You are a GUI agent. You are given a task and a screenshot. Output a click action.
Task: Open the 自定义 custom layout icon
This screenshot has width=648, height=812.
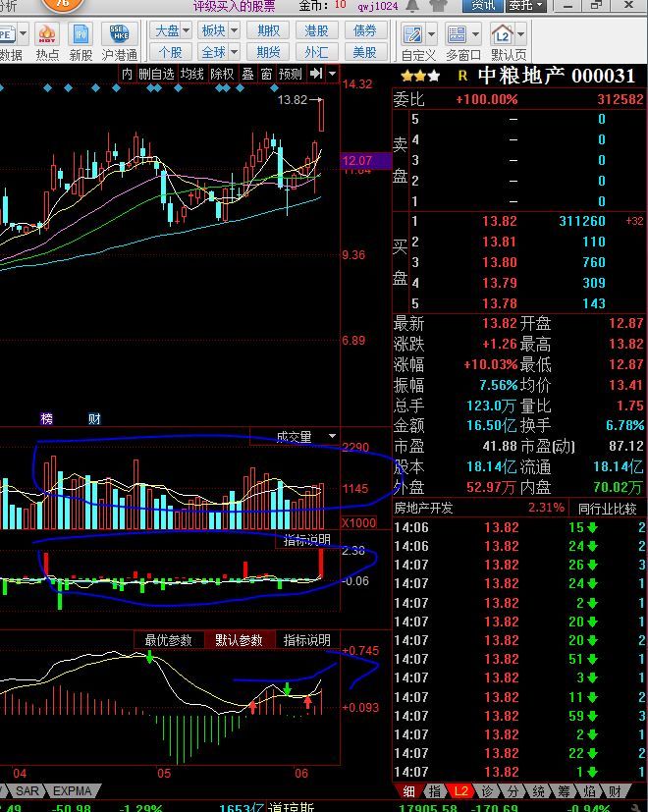coord(418,40)
